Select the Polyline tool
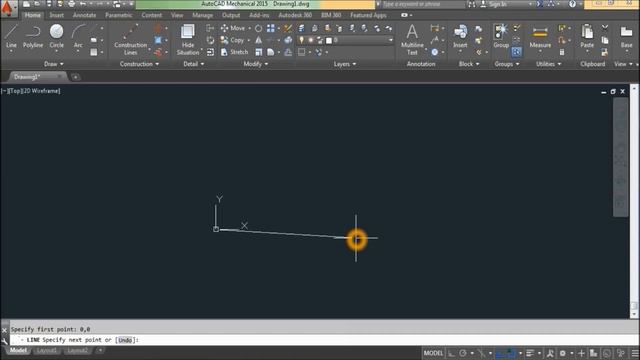Screen dimensions: 640x360 (x=33, y=37)
